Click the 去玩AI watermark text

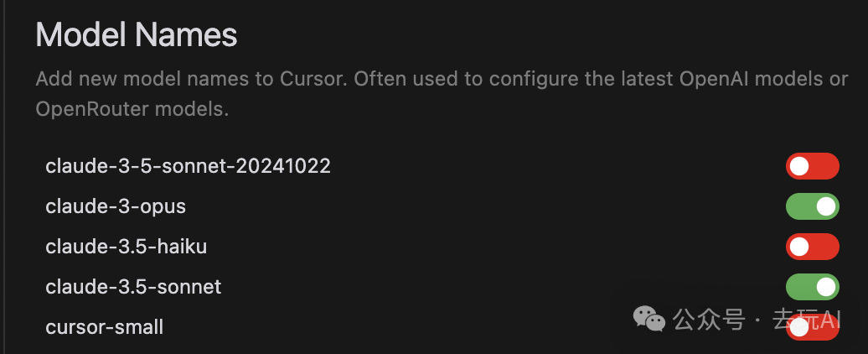pyautogui.click(x=807, y=320)
